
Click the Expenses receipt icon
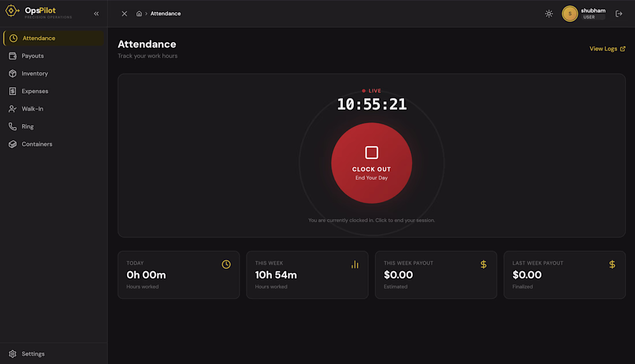(x=13, y=91)
